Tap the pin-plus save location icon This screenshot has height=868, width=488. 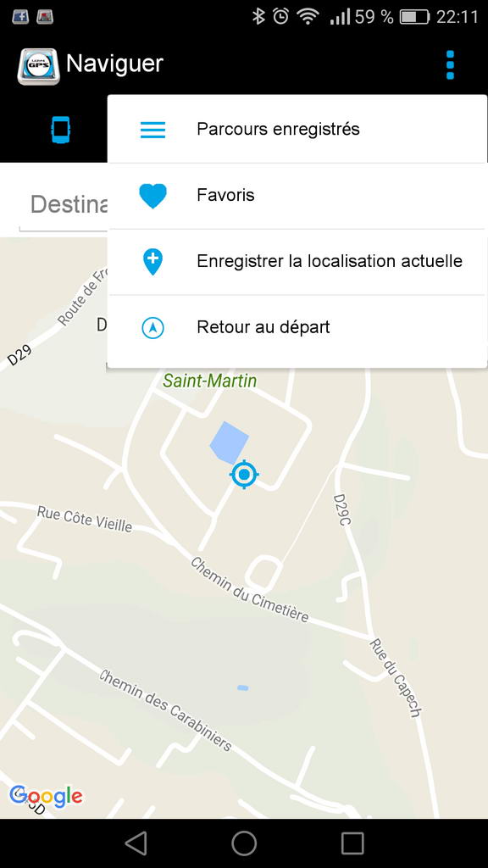click(152, 262)
